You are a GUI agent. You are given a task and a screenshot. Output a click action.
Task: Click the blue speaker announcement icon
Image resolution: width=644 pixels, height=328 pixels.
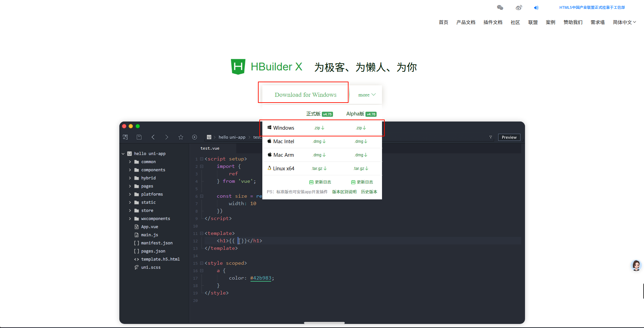(x=536, y=7)
